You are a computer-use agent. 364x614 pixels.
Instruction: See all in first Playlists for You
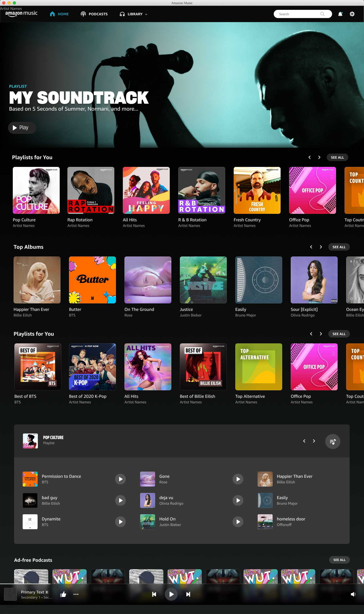tap(337, 157)
